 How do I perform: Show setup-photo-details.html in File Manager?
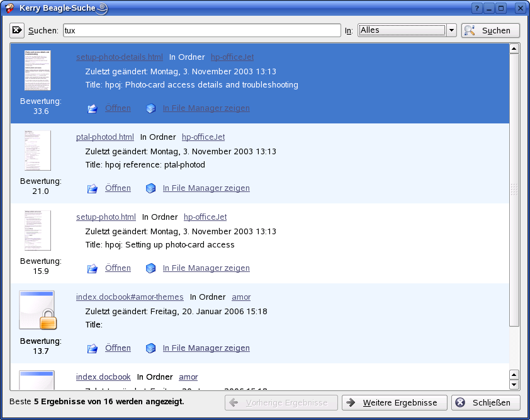(x=206, y=108)
